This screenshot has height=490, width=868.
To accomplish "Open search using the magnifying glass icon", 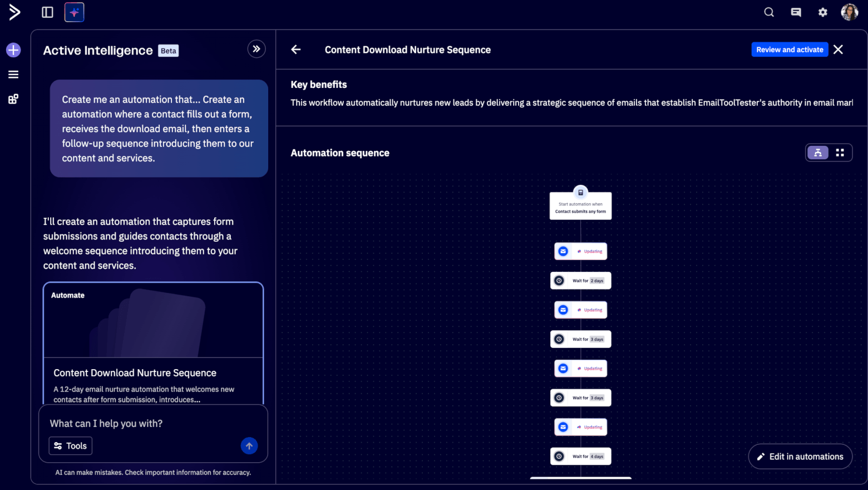I will click(768, 12).
